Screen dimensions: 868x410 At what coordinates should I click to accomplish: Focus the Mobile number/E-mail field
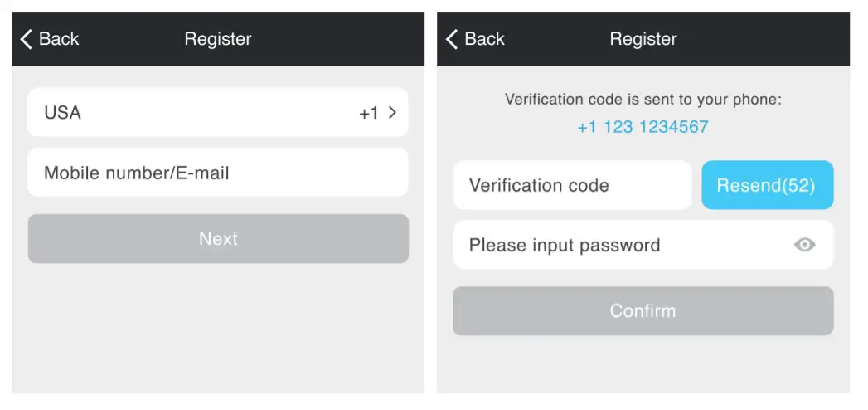(x=217, y=173)
